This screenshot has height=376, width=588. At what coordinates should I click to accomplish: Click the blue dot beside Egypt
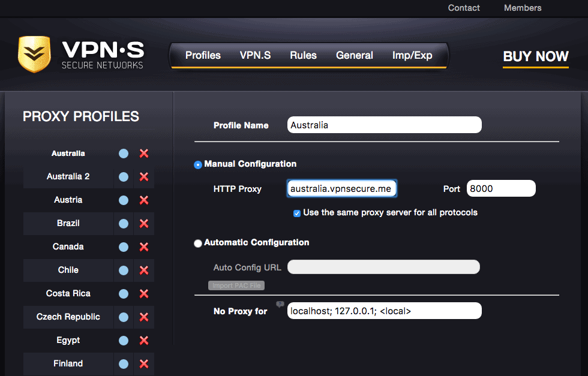click(123, 340)
